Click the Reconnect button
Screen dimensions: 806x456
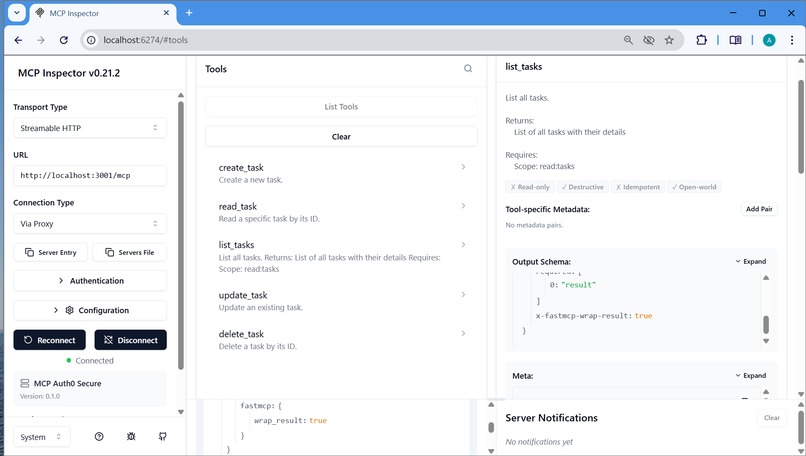pos(49,340)
